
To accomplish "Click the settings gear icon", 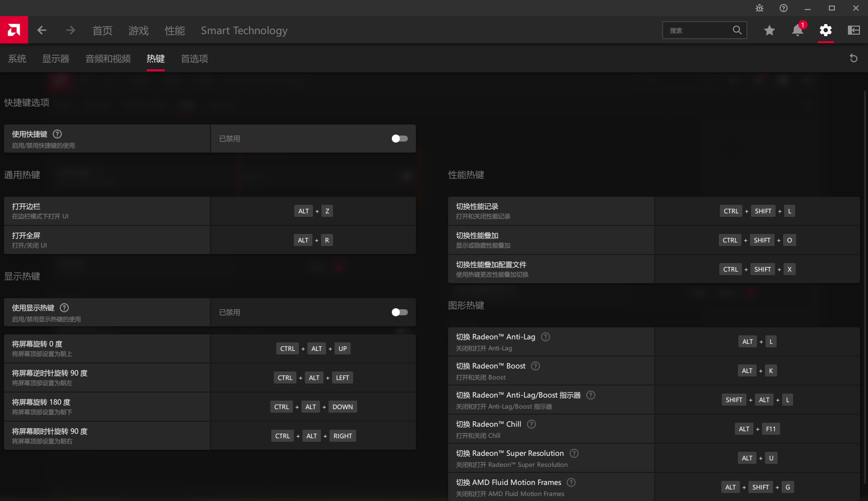I will [825, 30].
